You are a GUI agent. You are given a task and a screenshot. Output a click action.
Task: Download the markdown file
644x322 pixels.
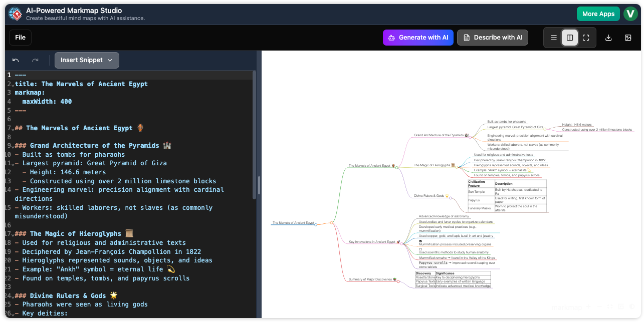click(x=608, y=37)
